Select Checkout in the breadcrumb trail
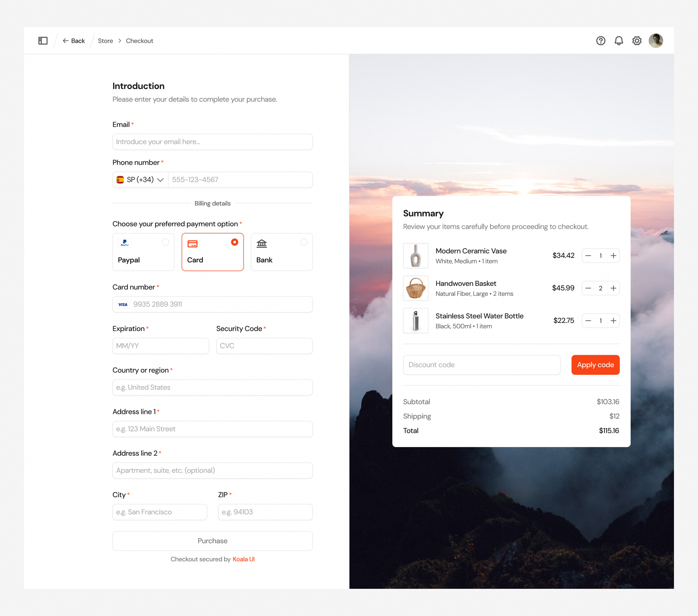 coord(139,40)
